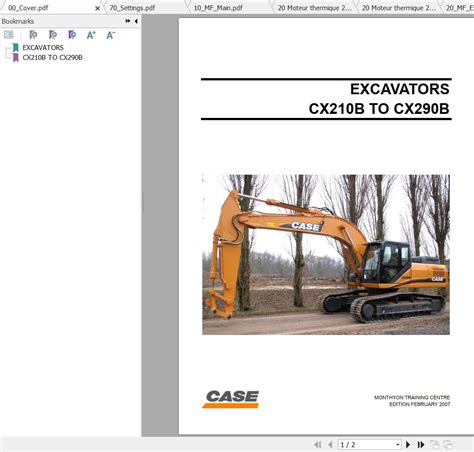
Task: Click the excavator photo on the cover page
Action: [x=326, y=254]
